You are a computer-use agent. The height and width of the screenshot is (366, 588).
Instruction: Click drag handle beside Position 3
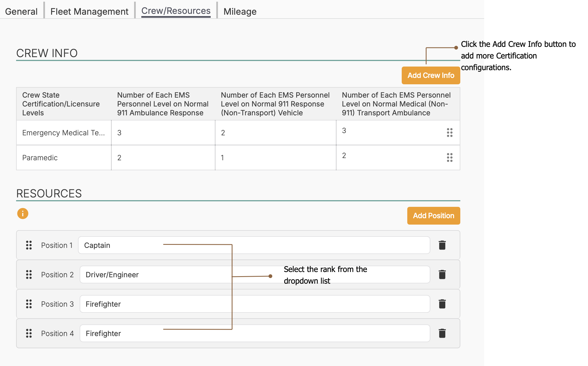click(x=29, y=304)
